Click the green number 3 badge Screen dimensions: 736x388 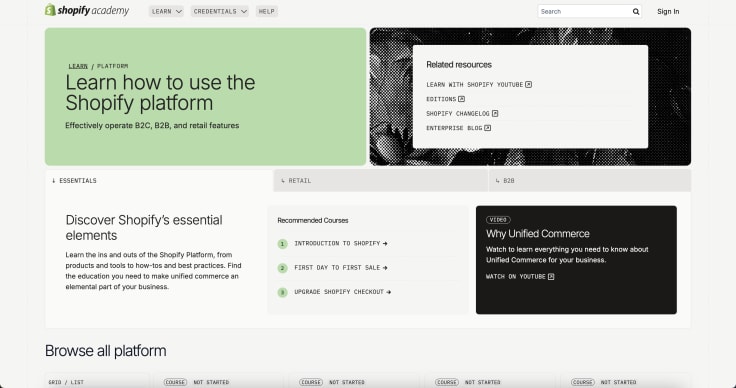282,293
